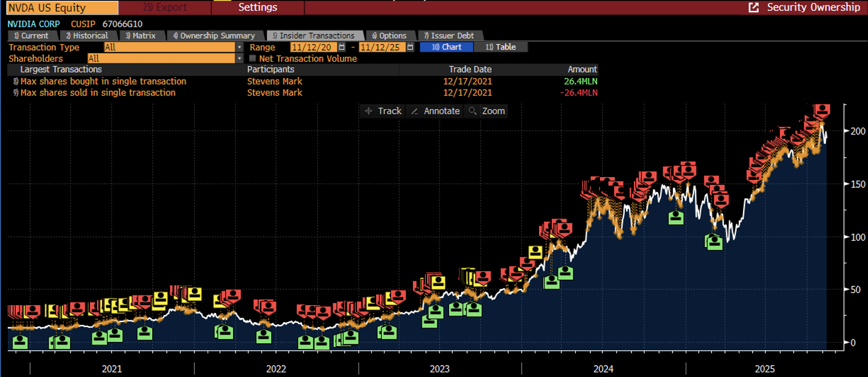The image size is (868, 377).
Task: Click Max shares bought in single transaction
Action: point(103,82)
